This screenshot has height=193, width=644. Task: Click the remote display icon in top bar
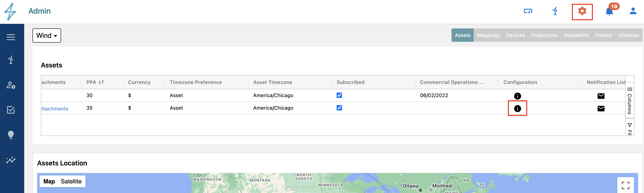tap(528, 11)
